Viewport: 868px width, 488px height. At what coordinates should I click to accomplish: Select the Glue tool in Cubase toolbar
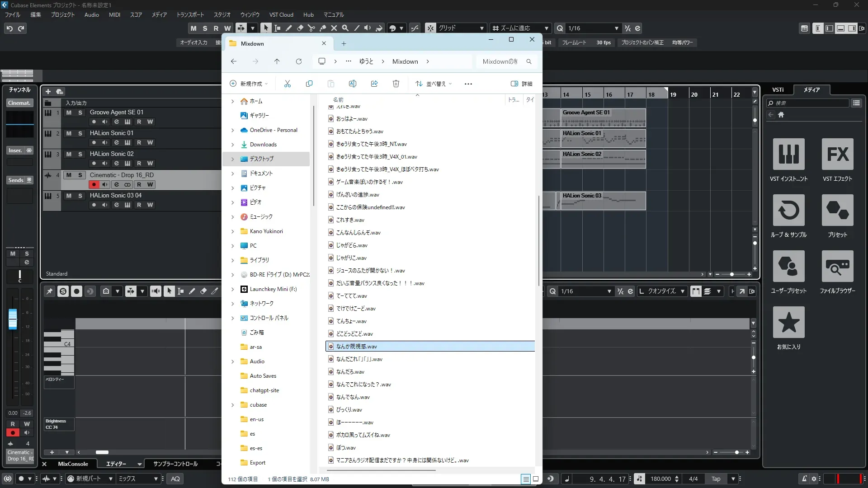pyautogui.click(x=323, y=28)
